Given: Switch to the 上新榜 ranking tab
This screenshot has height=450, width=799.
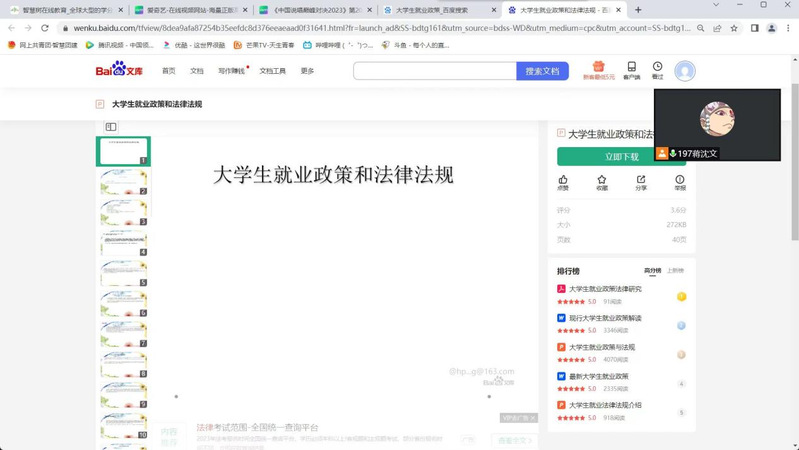Looking at the screenshot, I should point(676,271).
